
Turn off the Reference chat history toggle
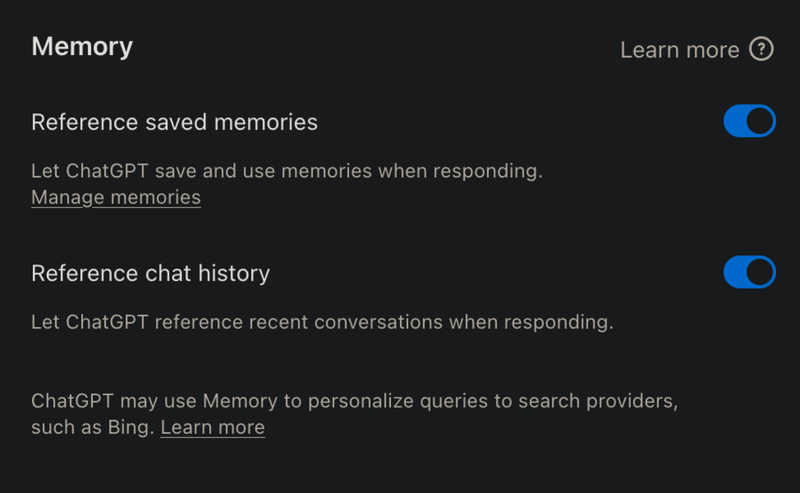pos(749,272)
